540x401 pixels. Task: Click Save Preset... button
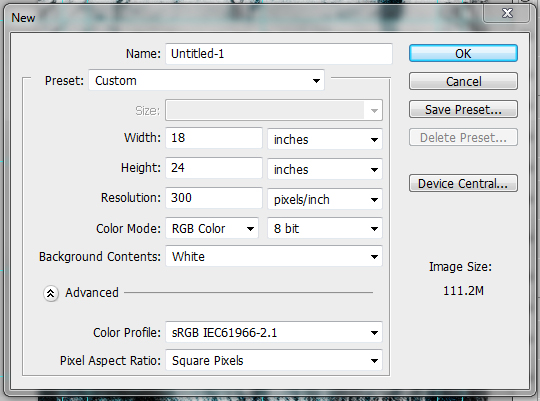pos(463,110)
